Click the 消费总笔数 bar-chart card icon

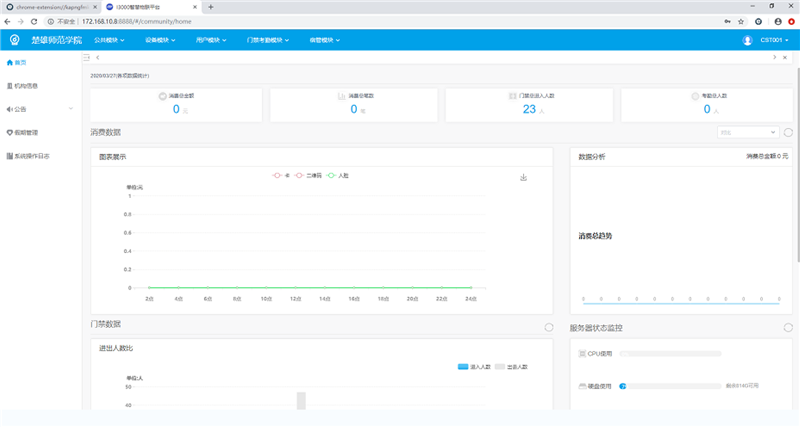[x=342, y=96]
